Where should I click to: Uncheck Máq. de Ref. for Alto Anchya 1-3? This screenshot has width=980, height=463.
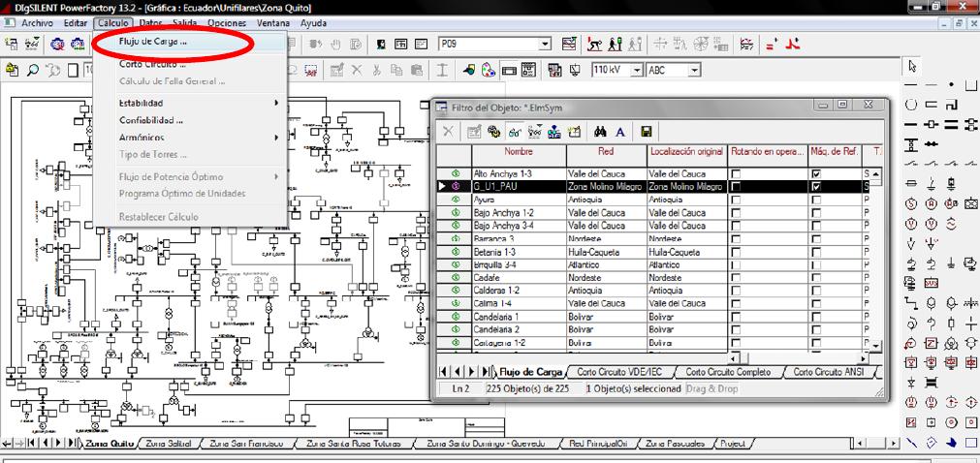click(816, 173)
